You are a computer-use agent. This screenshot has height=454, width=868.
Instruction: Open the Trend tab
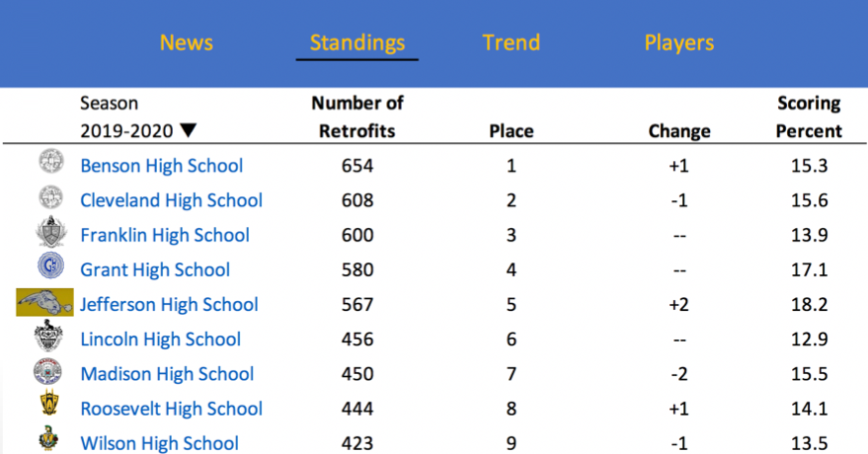click(511, 42)
